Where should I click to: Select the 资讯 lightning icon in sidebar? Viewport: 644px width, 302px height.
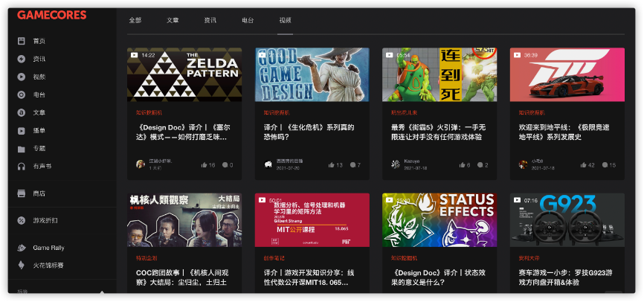[x=22, y=60]
